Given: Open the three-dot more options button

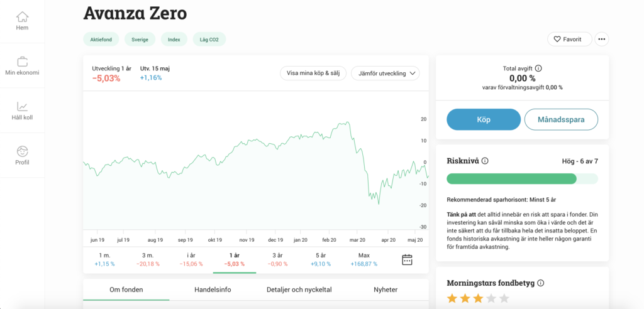Looking at the screenshot, I should [602, 40].
